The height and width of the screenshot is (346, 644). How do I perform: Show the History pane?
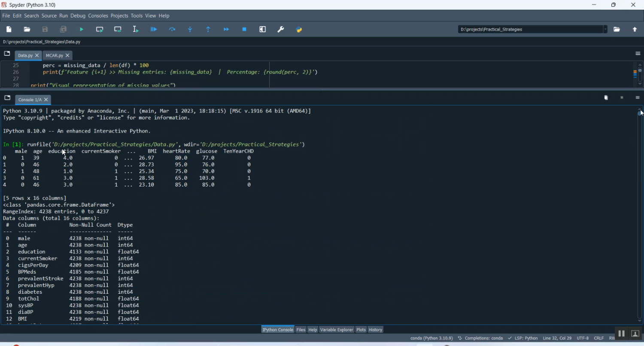(375, 330)
